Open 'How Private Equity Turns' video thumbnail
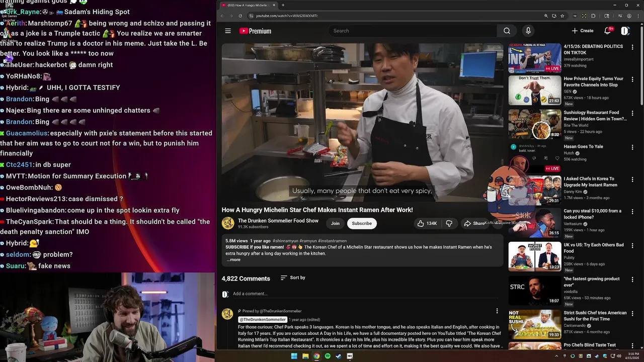 pyautogui.click(x=534, y=90)
